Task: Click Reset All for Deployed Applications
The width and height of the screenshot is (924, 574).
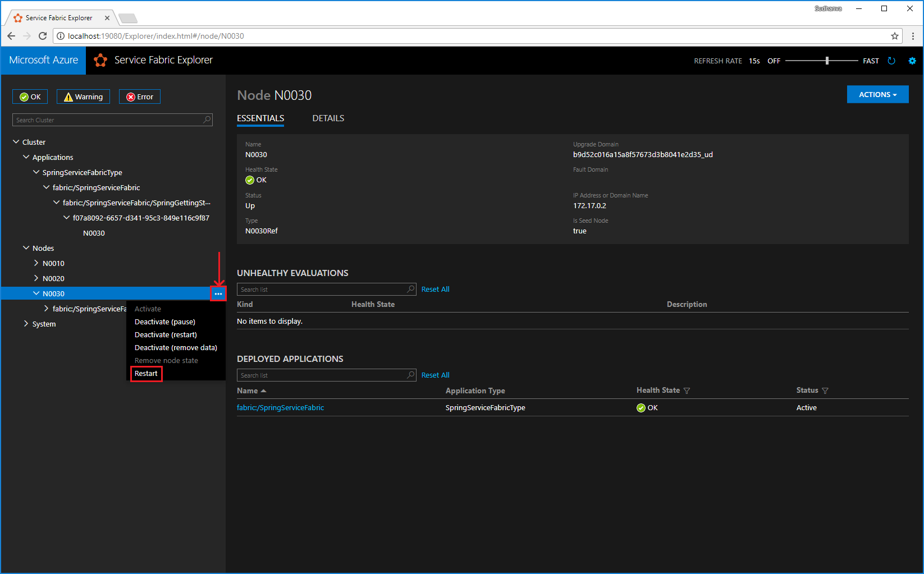Action: [x=436, y=375]
